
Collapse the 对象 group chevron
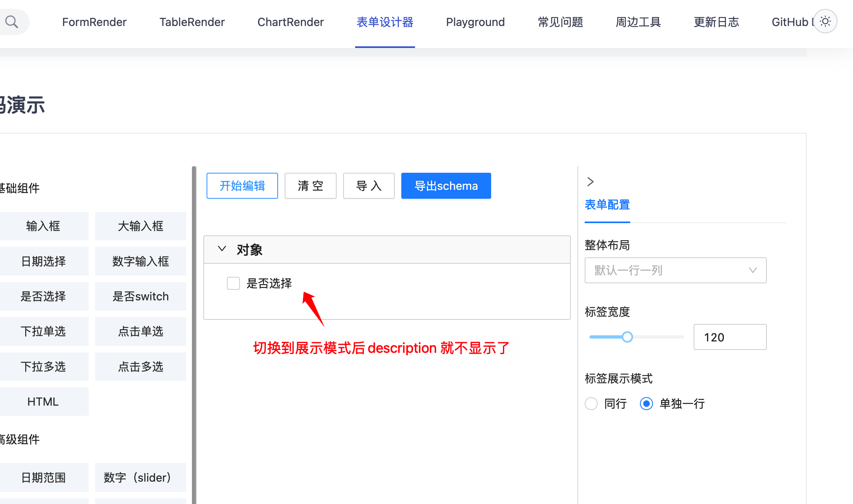(222, 249)
